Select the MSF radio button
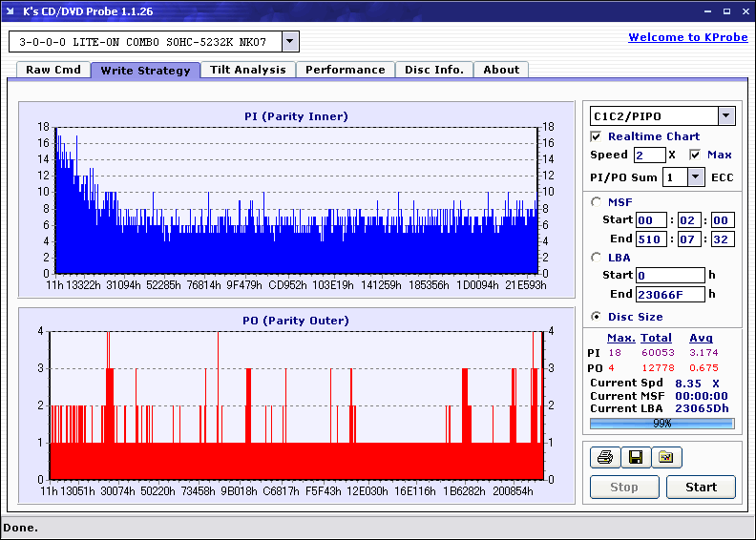The height and width of the screenshot is (540, 756). pyautogui.click(x=597, y=201)
